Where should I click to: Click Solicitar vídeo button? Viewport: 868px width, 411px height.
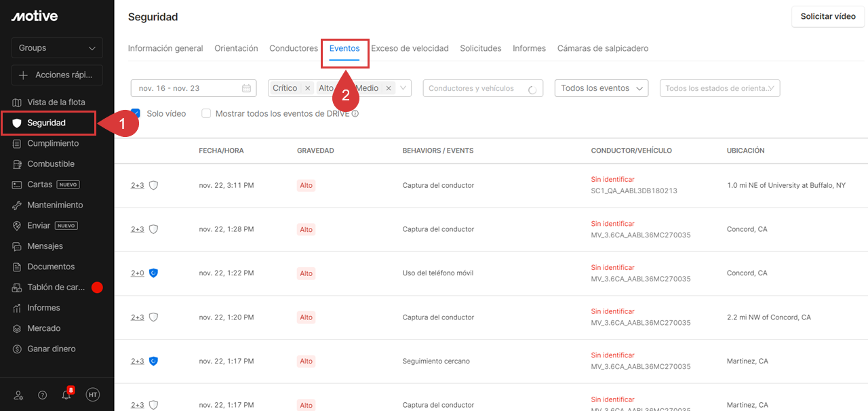828,16
